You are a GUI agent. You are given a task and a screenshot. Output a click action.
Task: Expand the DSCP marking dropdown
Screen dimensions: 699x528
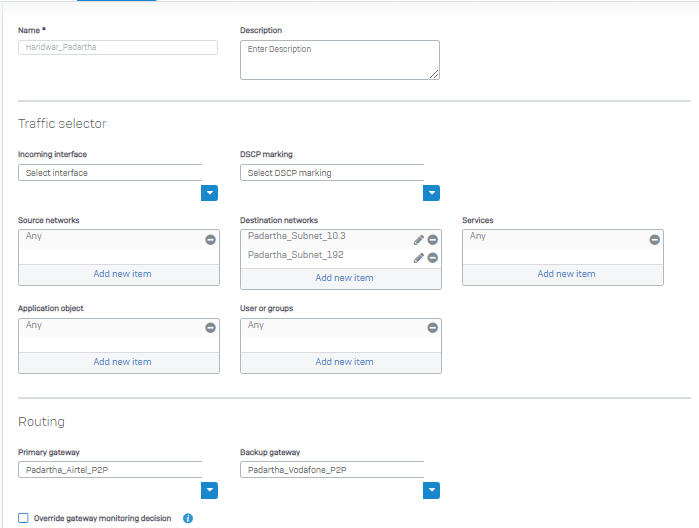[x=432, y=193]
